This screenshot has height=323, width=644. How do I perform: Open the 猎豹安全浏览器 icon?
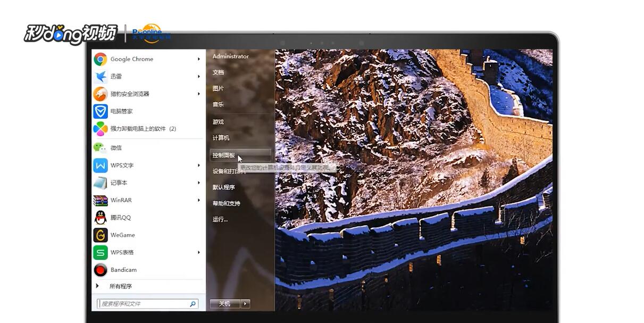(x=101, y=94)
